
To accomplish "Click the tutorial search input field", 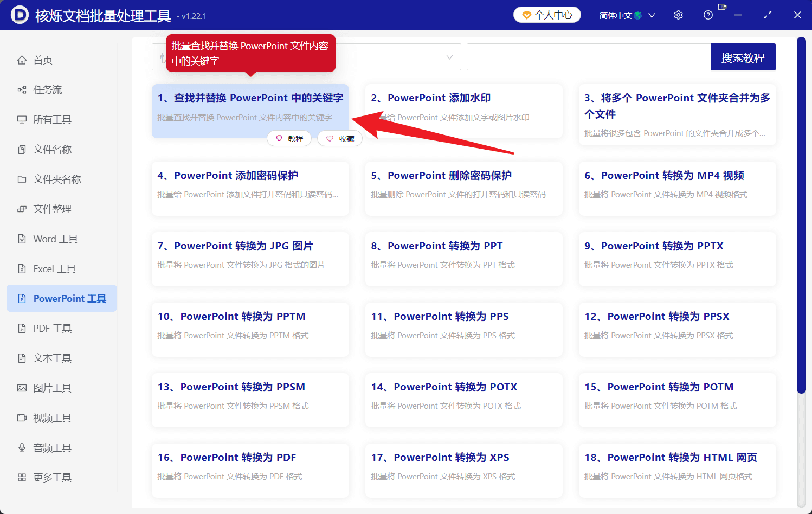I will (x=589, y=57).
